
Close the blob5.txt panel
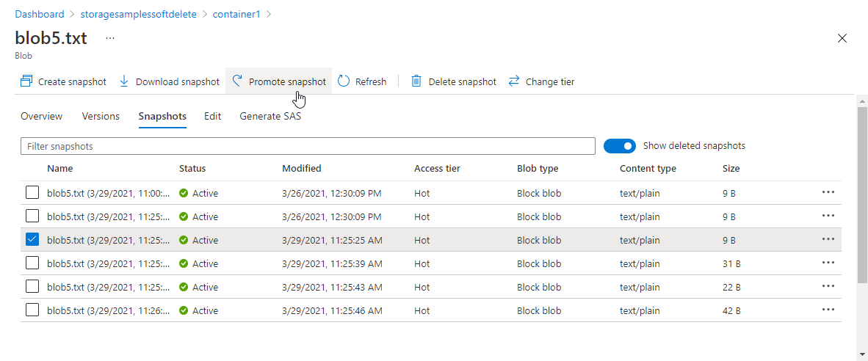(x=842, y=38)
